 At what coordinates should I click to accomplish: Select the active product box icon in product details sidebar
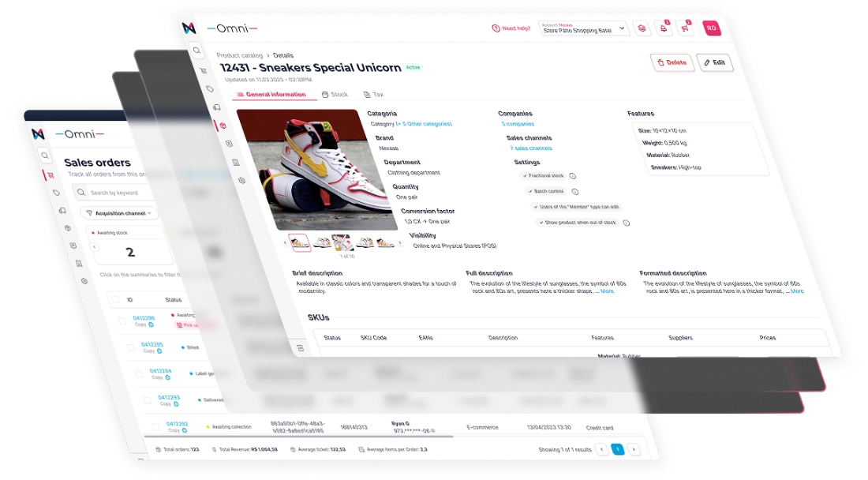(x=223, y=126)
